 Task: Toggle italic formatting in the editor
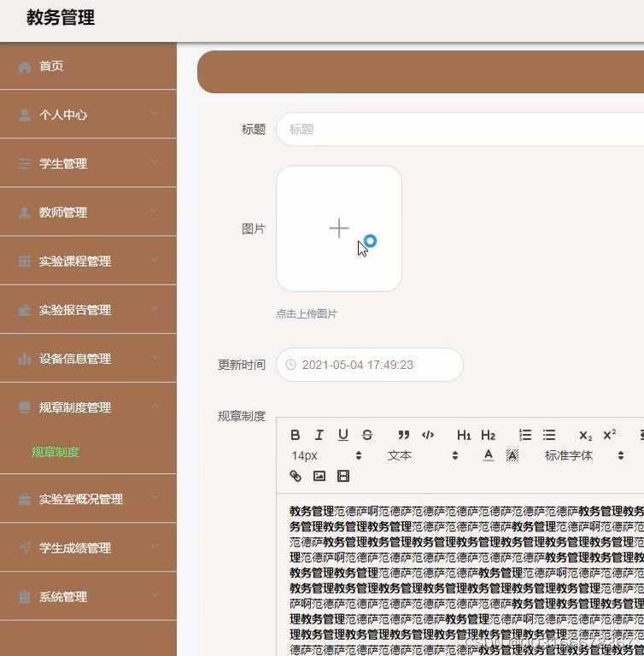pos(319,435)
